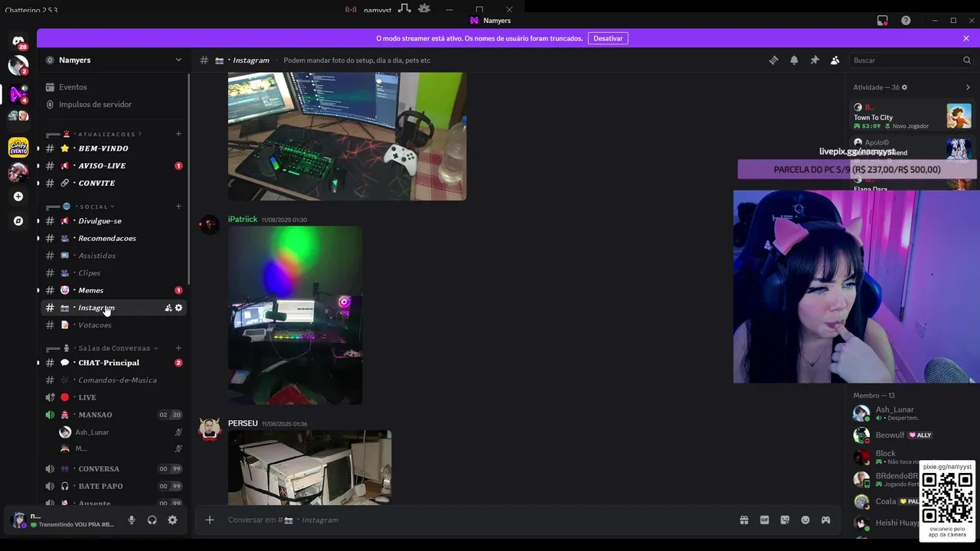Open the Town To City activity card
This screenshot has width=980, height=551.
tap(913, 116)
